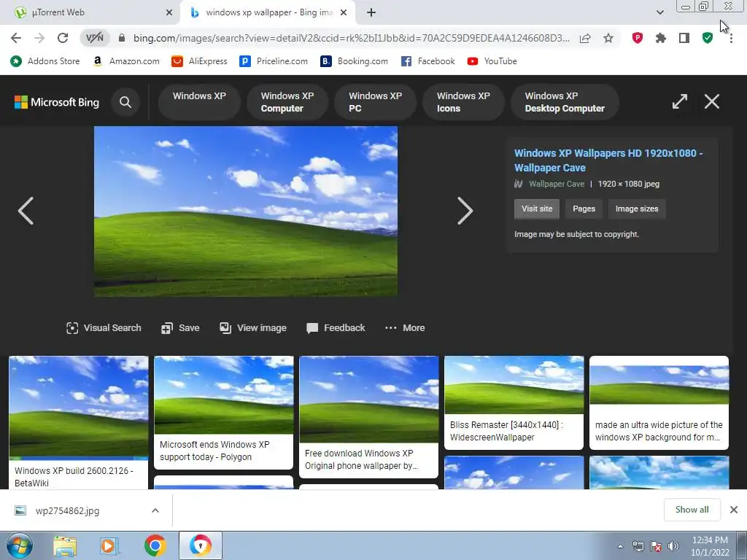The image size is (747, 560).
Task: Click the address bar URL
Action: coord(351,38)
